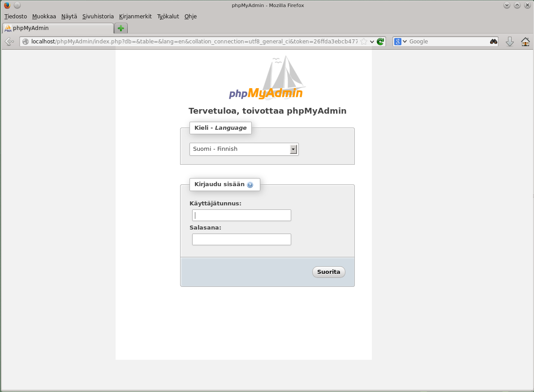Screen dimensions: 534x392
Task: Focus the Käyttäjätunnus input field
Action: point(241,215)
